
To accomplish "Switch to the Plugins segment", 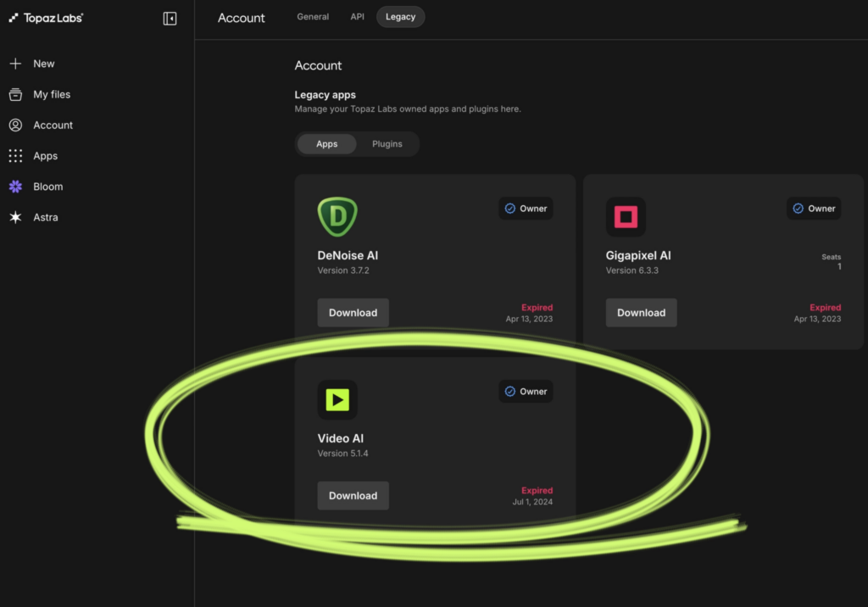I will [387, 144].
